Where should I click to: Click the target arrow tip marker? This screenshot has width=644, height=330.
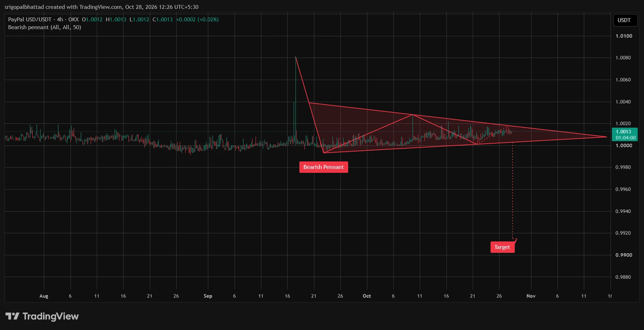[x=515, y=240]
